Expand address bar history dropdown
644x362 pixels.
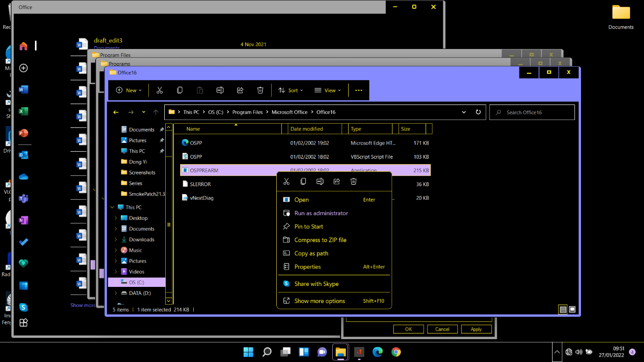click(x=464, y=112)
